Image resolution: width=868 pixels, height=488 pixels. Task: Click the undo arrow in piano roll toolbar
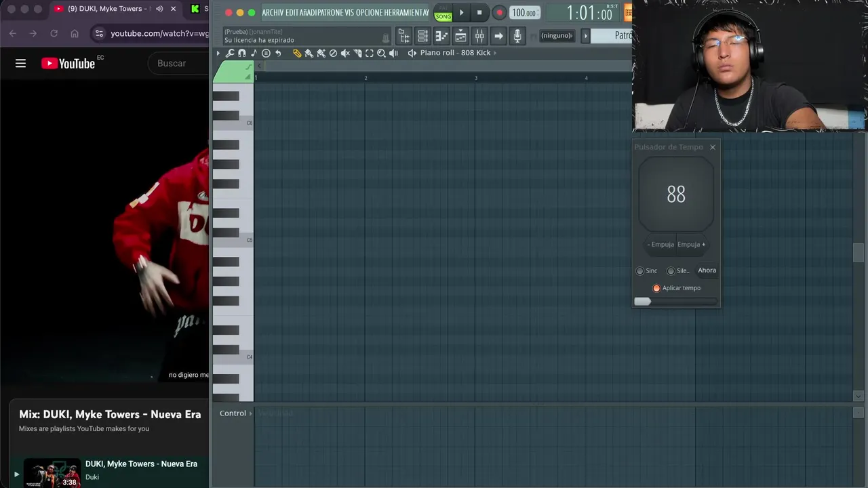278,53
